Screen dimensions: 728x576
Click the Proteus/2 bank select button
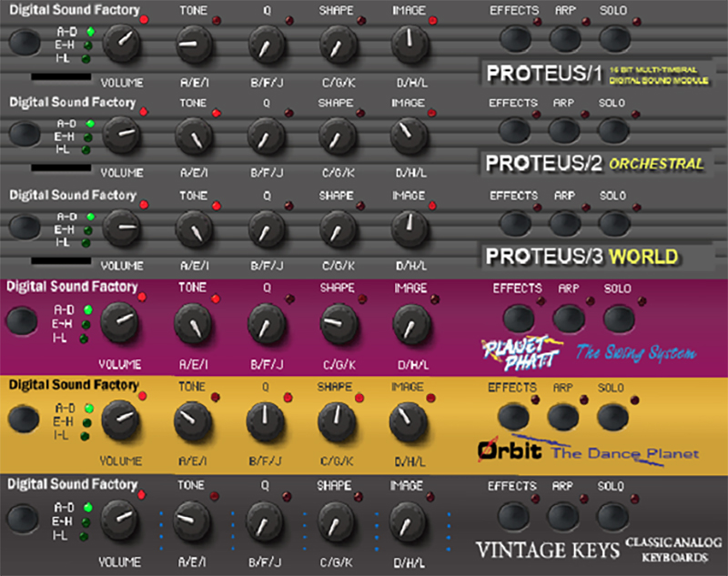[x=25, y=133]
